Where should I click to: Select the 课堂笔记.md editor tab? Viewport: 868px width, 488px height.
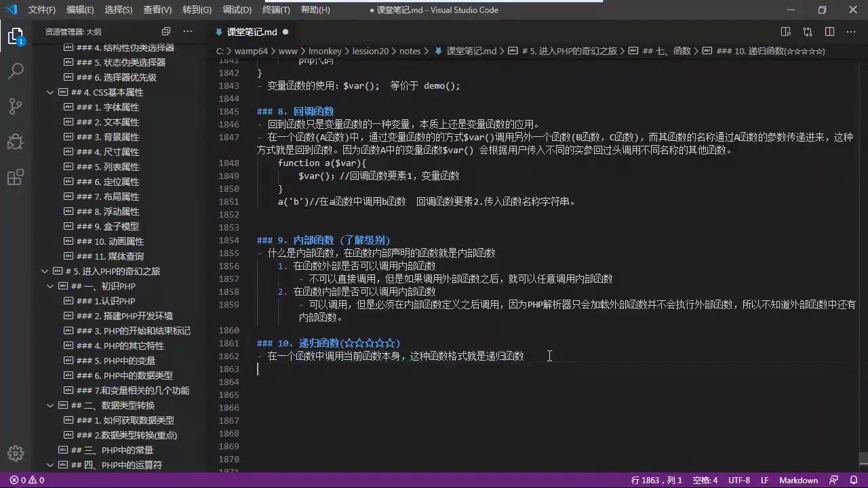point(252,32)
